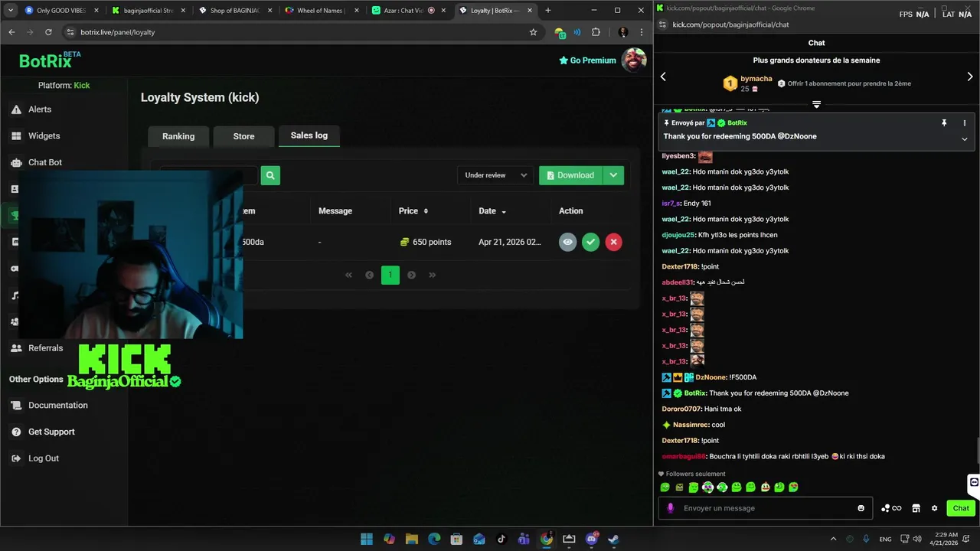Click the Log Out sidebar item
Screen dimensions: 980x551
coord(34,458)
